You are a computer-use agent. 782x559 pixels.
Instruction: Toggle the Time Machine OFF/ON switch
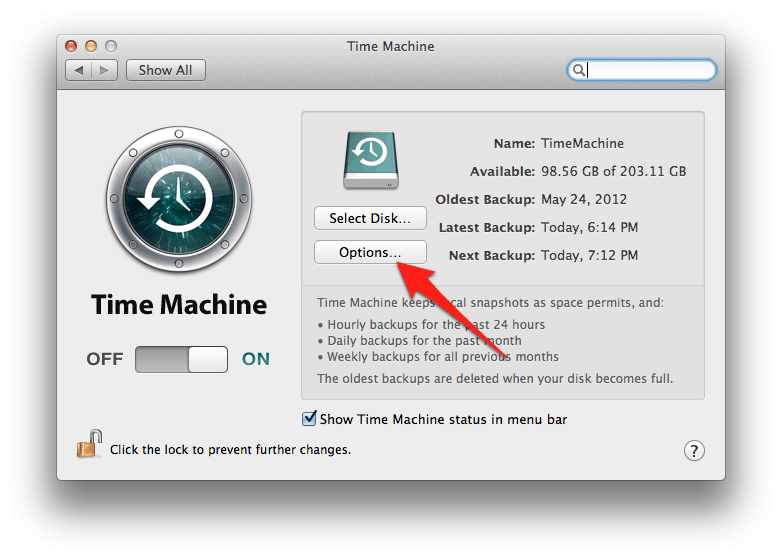[181, 359]
